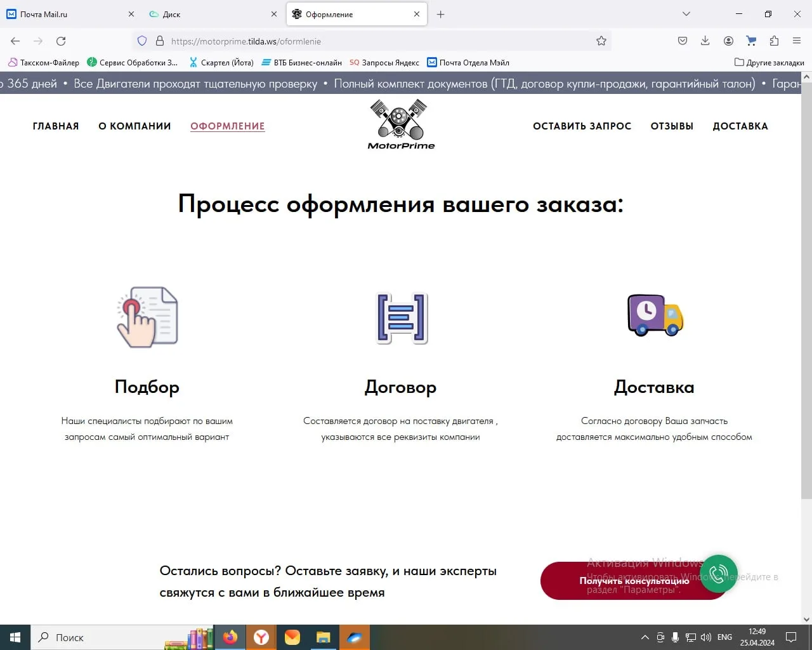812x650 pixels.
Task: Open the Firefox application menu
Action: tap(797, 41)
